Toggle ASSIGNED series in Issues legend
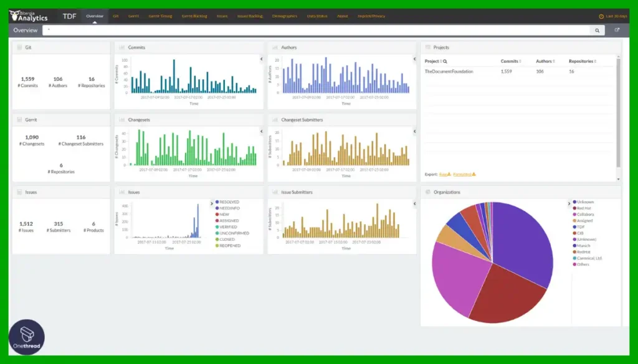This screenshot has height=364, width=638. point(227,221)
